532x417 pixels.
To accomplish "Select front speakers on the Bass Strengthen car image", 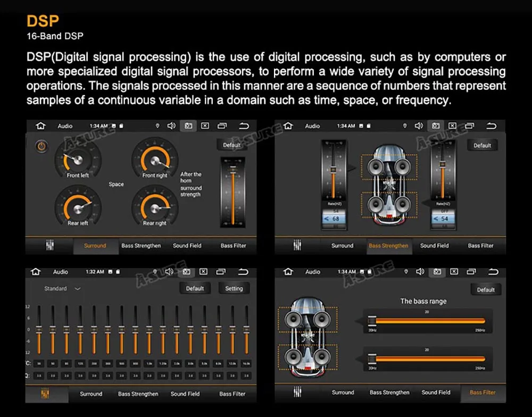I will pos(389,167).
